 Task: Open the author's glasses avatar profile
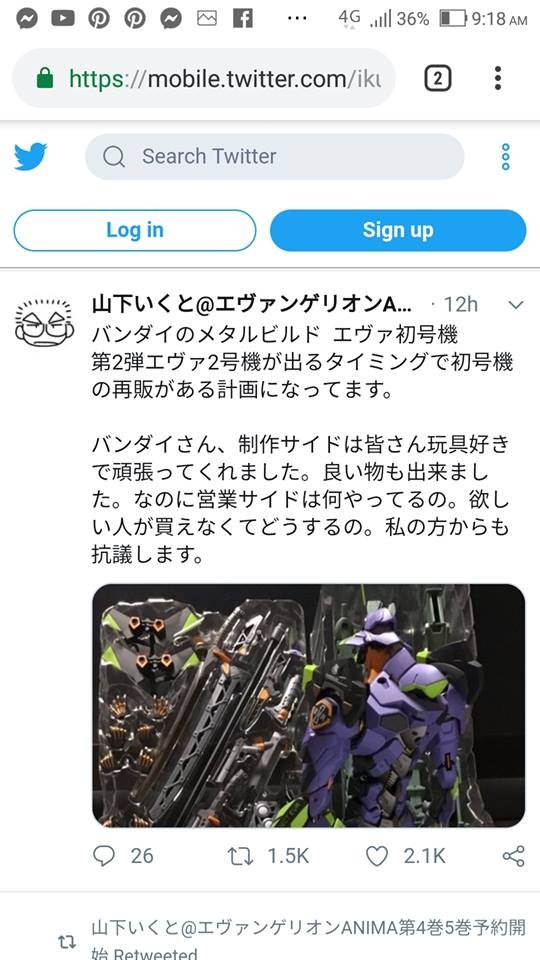tap(44, 323)
